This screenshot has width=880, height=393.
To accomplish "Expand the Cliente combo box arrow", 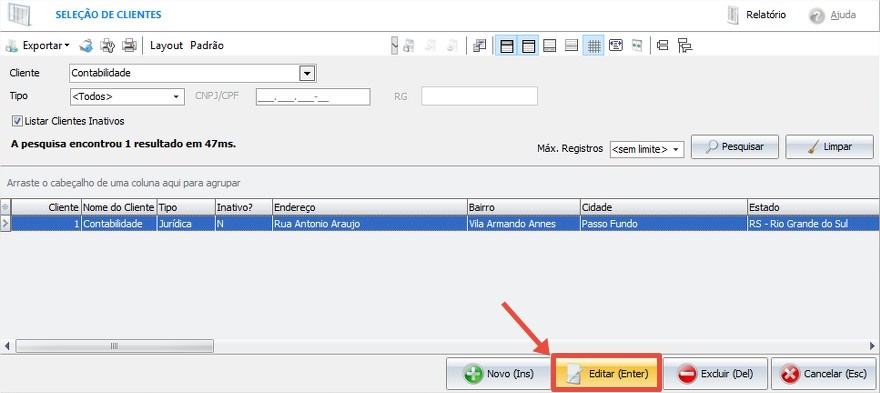I will 308,73.
